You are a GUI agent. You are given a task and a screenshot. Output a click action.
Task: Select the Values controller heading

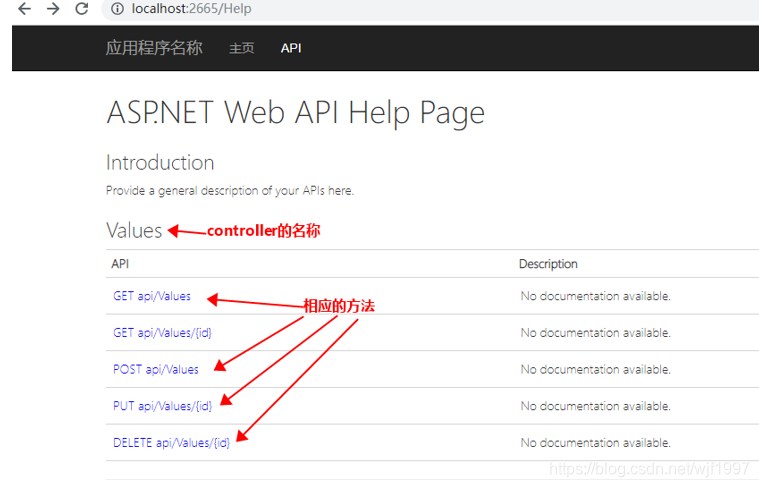pos(134,231)
